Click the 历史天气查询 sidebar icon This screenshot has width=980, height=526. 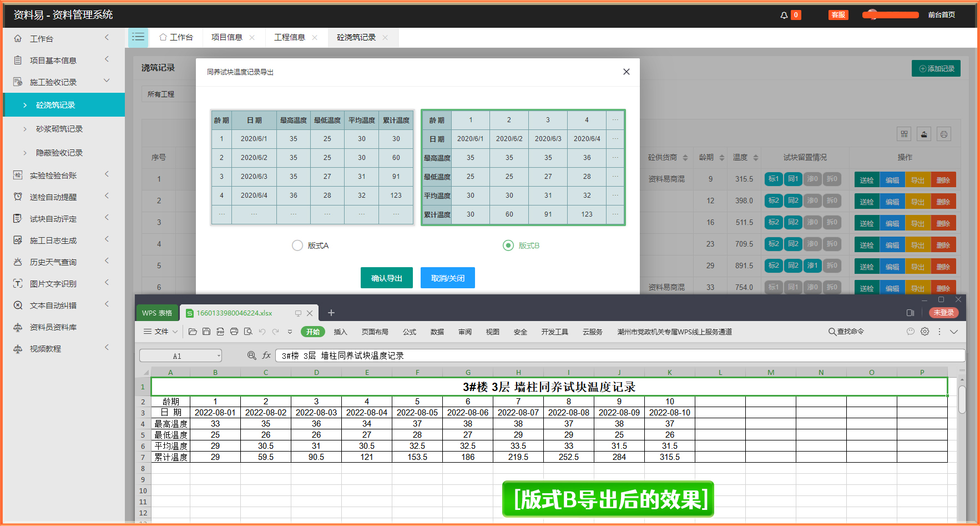click(x=18, y=262)
